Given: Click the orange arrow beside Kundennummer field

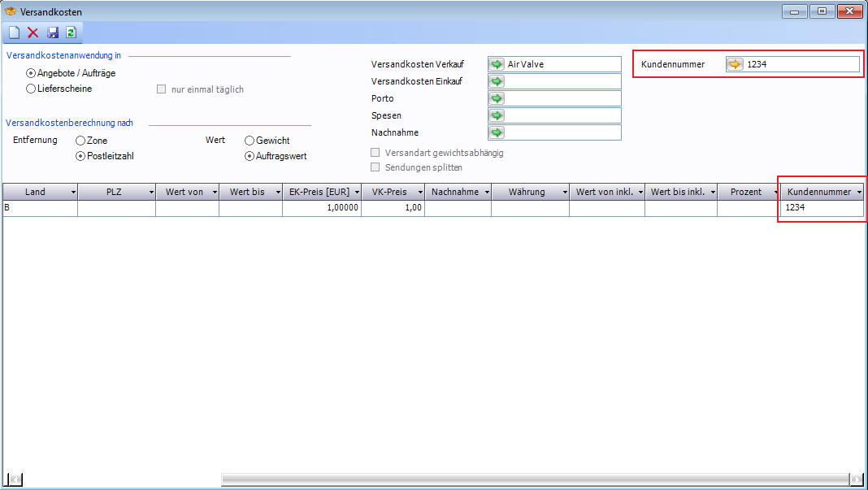Looking at the screenshot, I should (x=735, y=64).
